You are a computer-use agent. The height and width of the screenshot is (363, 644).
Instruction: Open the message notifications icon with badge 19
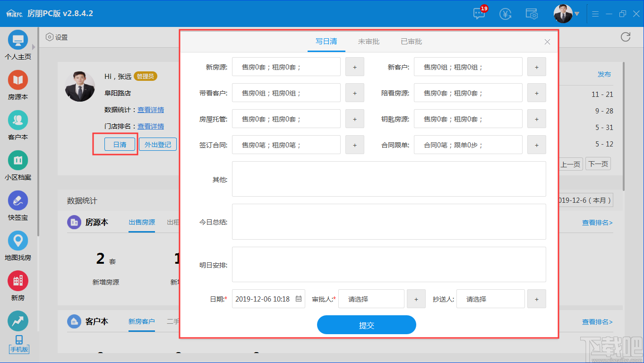tap(479, 14)
